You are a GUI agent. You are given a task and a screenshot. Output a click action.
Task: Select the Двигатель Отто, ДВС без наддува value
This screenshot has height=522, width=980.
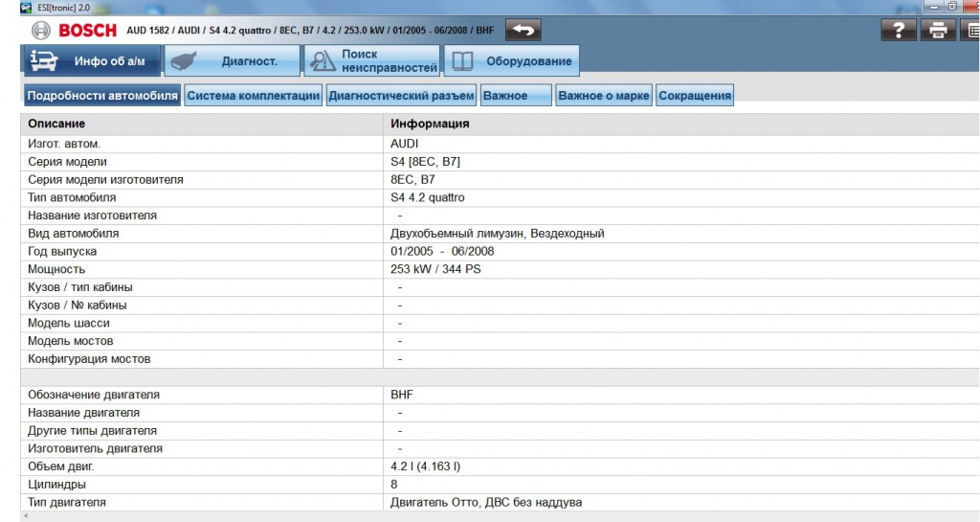tap(486, 503)
